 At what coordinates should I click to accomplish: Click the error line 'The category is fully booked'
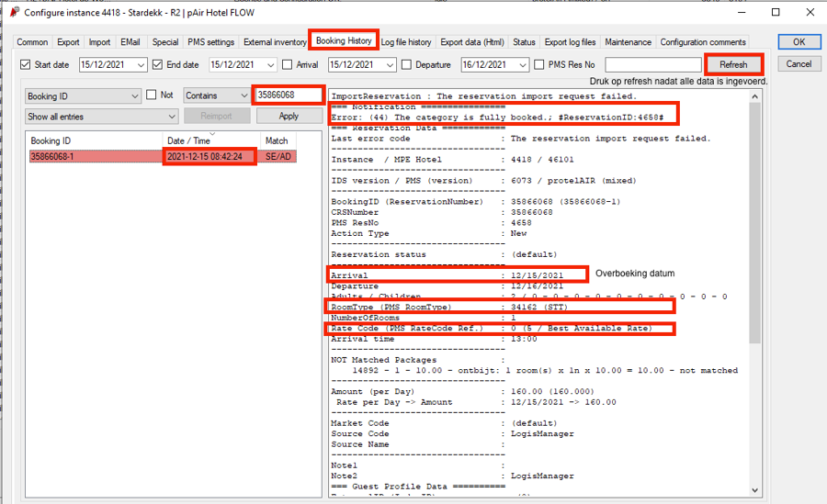coord(497,118)
